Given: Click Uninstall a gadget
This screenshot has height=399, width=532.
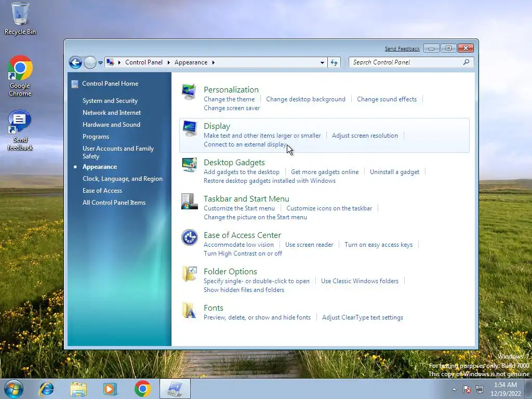Looking at the screenshot, I should (x=395, y=172).
